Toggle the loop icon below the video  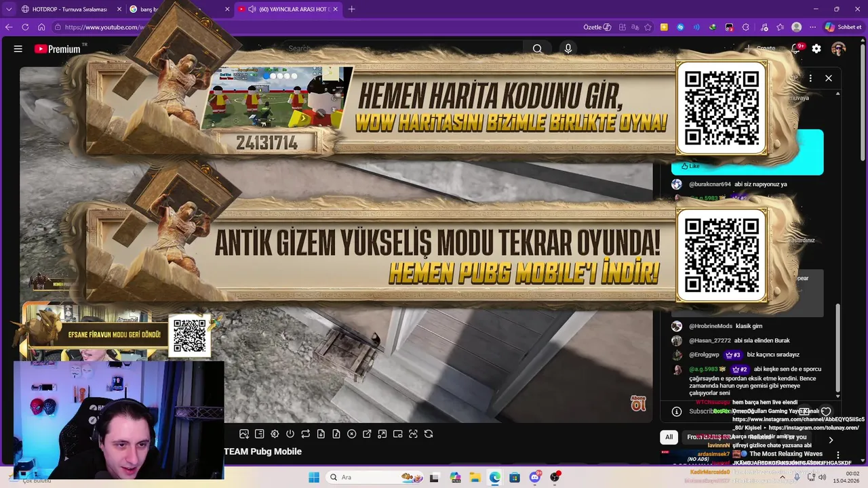click(x=306, y=434)
